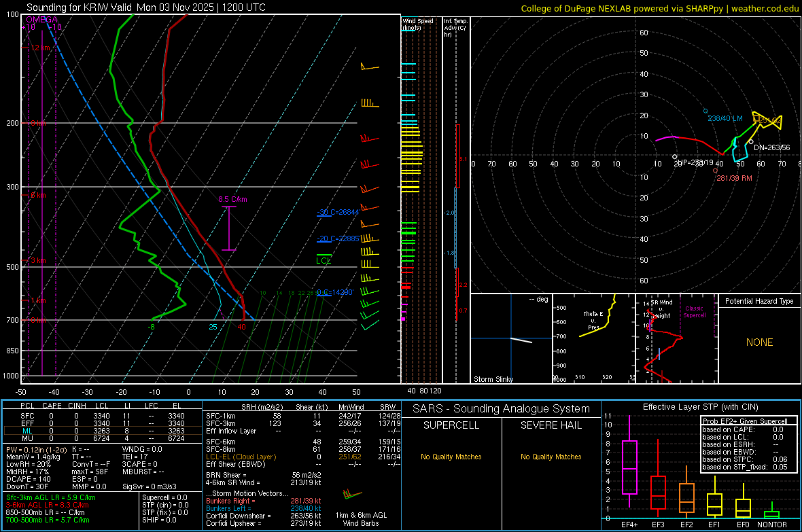Click the EF0 axis label

click(x=743, y=525)
